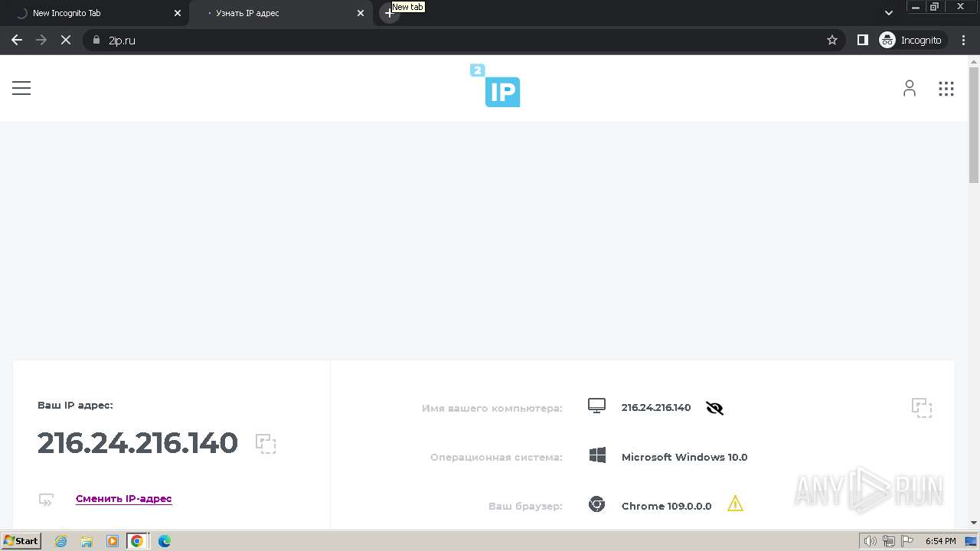Close the New Incognito Tab

[178, 13]
